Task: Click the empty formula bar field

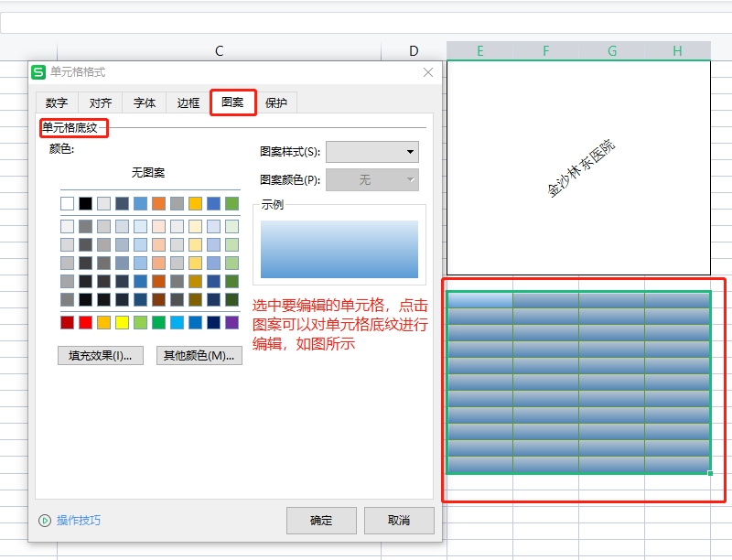Action: click(366, 23)
